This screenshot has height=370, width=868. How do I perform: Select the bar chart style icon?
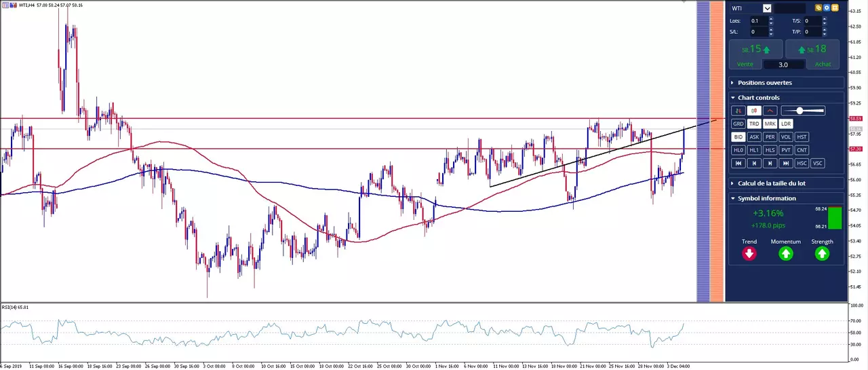pos(738,111)
